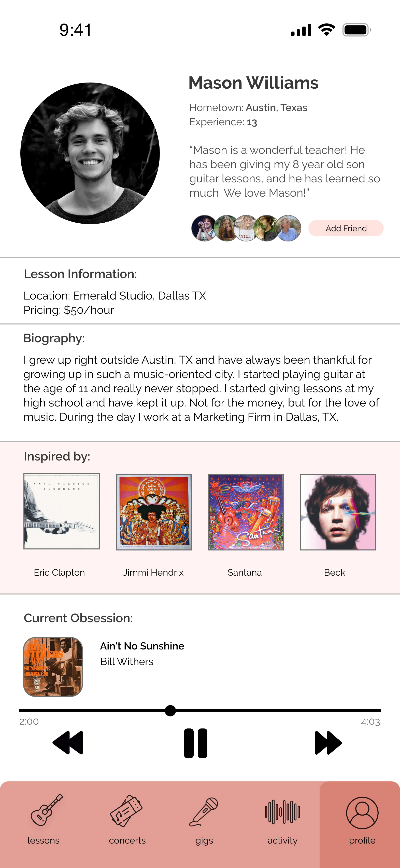
Task: Click the Add Friend button
Action: point(346,228)
